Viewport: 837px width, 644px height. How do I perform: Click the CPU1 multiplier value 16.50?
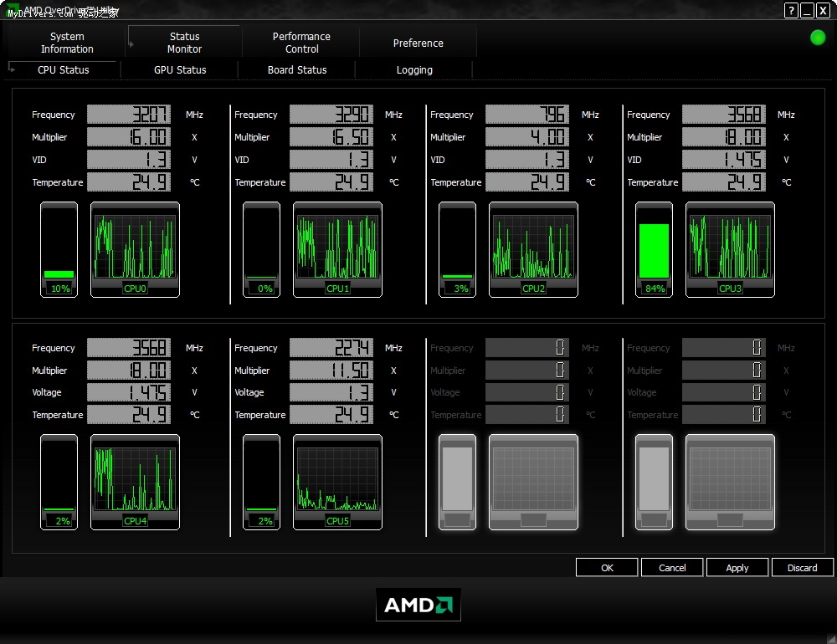(x=331, y=136)
